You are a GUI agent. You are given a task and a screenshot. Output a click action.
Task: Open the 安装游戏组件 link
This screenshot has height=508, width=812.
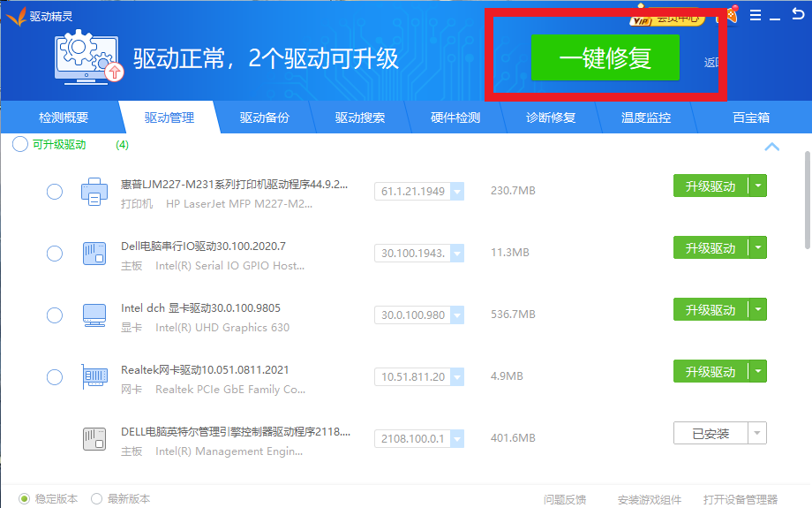tap(650, 499)
